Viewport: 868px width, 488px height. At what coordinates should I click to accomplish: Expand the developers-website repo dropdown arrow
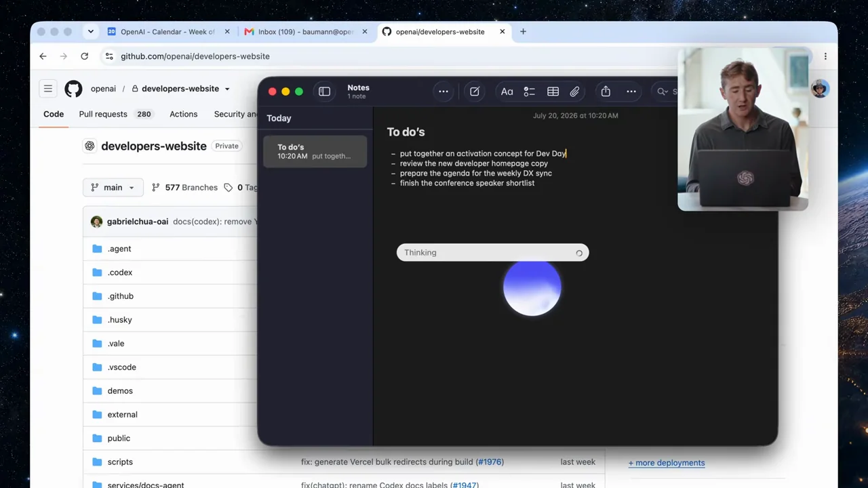coord(227,89)
